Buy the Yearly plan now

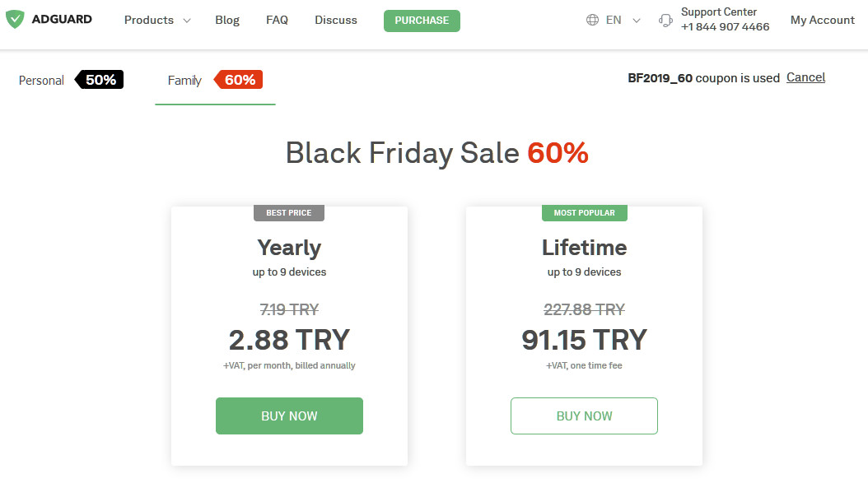[x=289, y=416]
